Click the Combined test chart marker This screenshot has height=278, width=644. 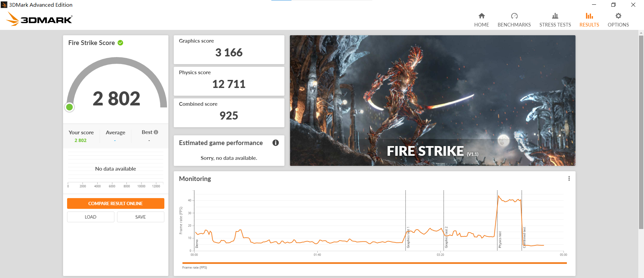click(525, 238)
